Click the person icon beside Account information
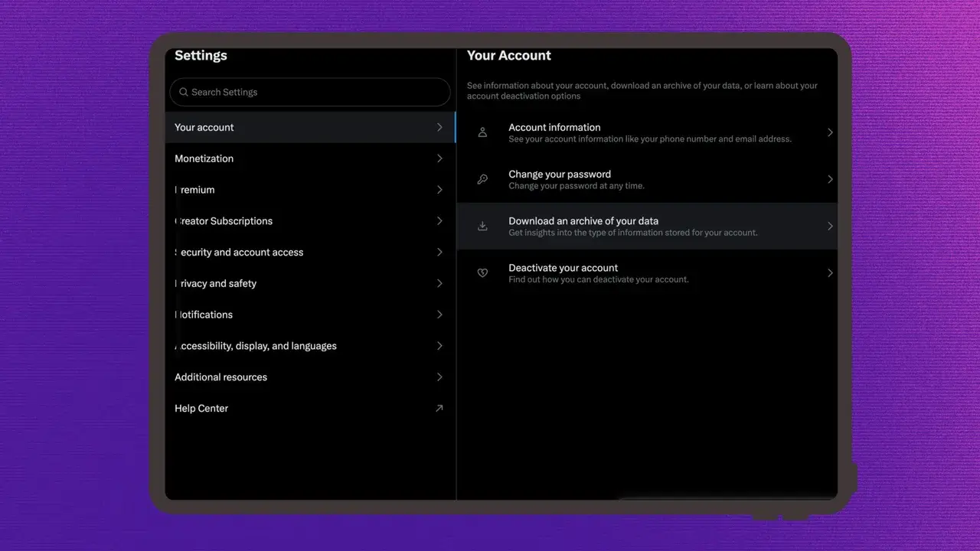 [x=482, y=132]
